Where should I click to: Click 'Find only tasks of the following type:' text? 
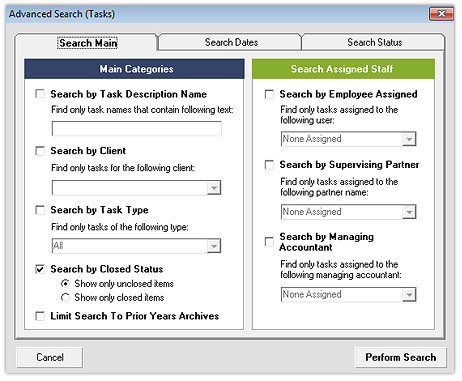click(x=120, y=227)
